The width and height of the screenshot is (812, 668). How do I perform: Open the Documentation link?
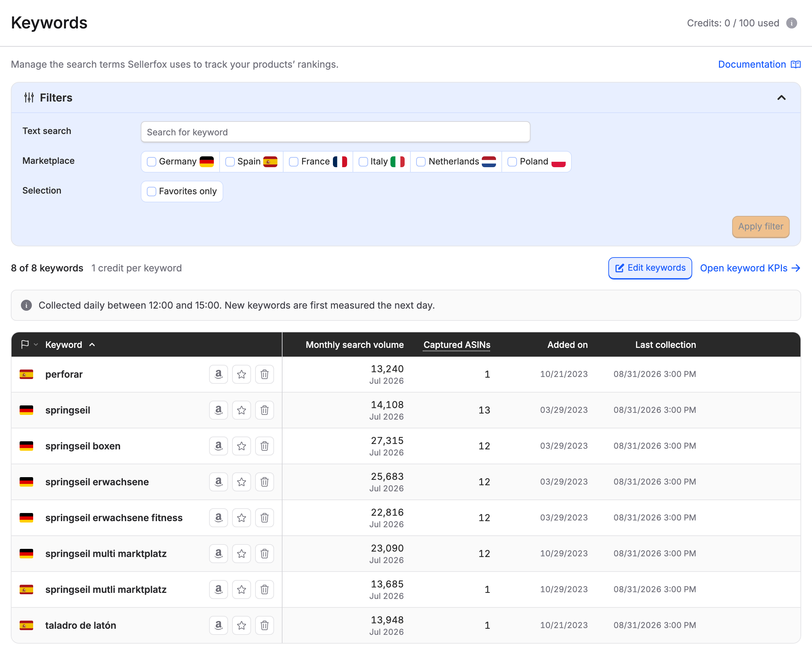coord(759,64)
